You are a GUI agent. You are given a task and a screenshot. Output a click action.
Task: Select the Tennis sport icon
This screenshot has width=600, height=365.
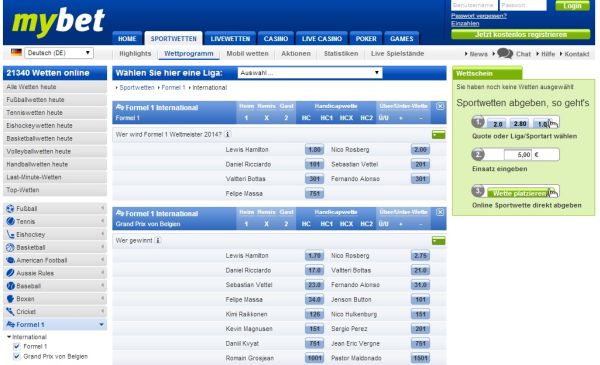point(10,221)
